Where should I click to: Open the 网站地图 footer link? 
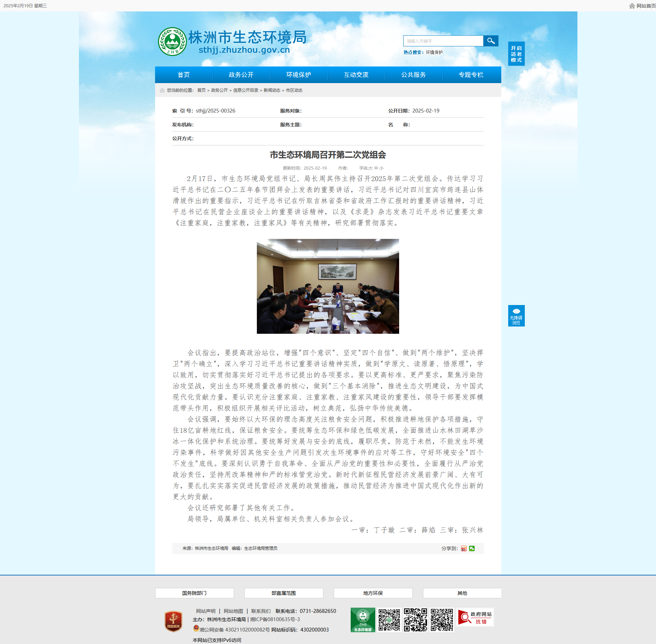233,611
